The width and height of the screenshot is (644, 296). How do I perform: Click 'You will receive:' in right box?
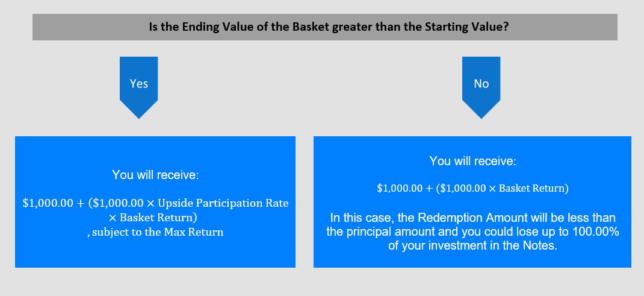tap(472, 161)
